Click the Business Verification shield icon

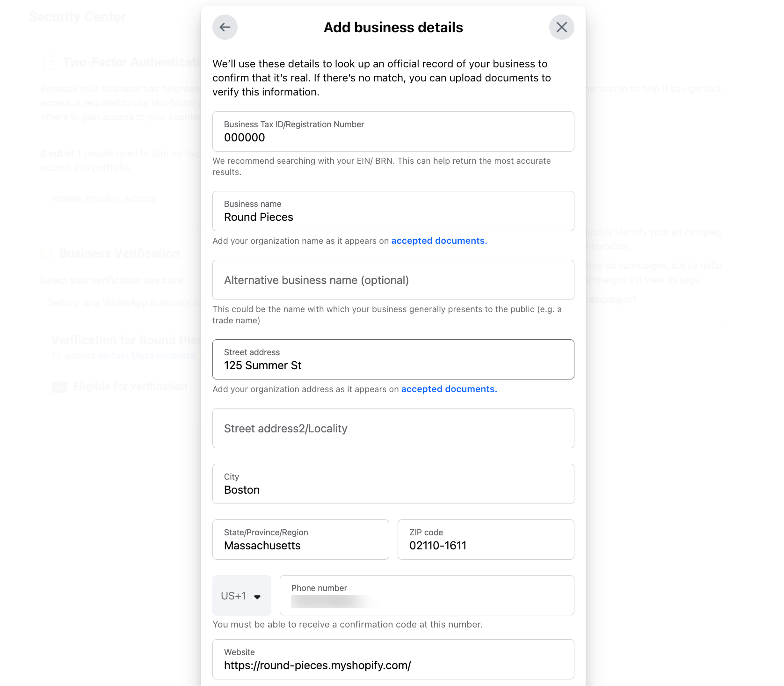click(46, 254)
